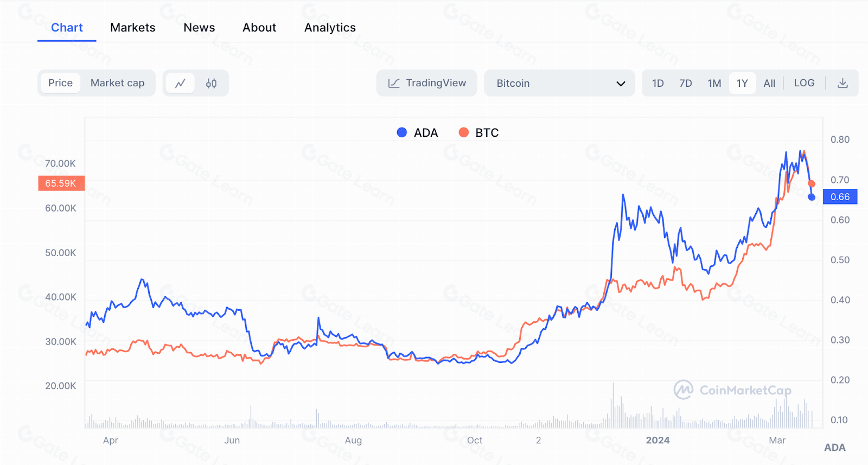Select the Price toggle option
This screenshot has height=465, width=868.
click(60, 83)
